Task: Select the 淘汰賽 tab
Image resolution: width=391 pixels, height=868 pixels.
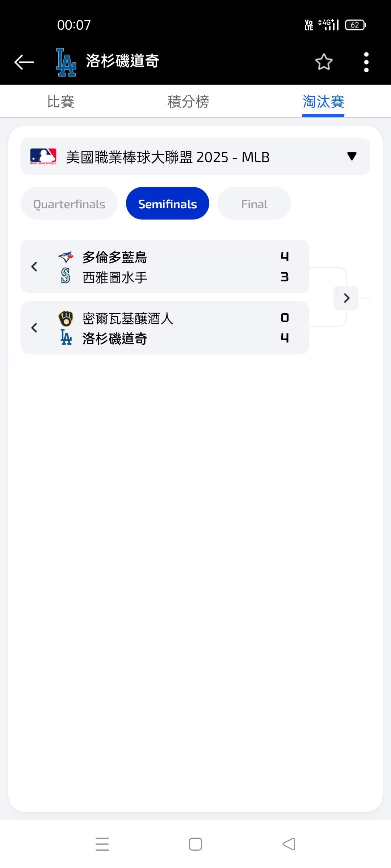Action: tap(323, 102)
